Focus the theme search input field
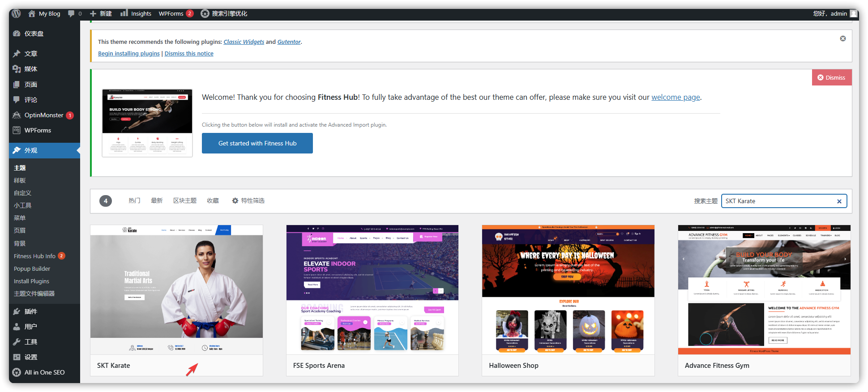Image resolution: width=868 pixels, height=392 pixels. pyautogui.click(x=778, y=201)
